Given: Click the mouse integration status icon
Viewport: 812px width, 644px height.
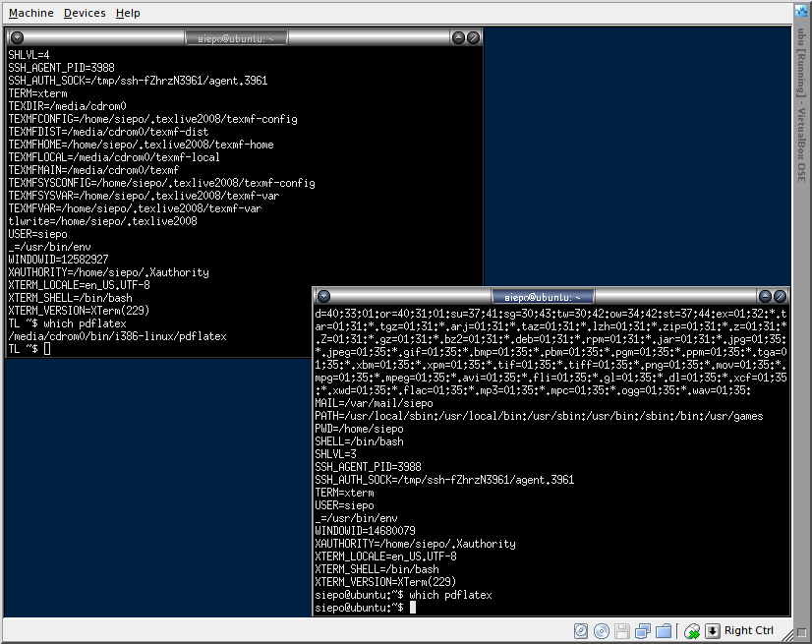Looking at the screenshot, I should (x=692, y=630).
